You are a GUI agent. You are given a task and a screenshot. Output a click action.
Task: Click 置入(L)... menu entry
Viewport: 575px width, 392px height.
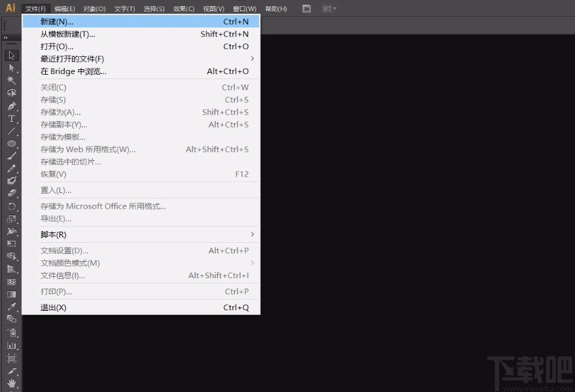click(141, 190)
